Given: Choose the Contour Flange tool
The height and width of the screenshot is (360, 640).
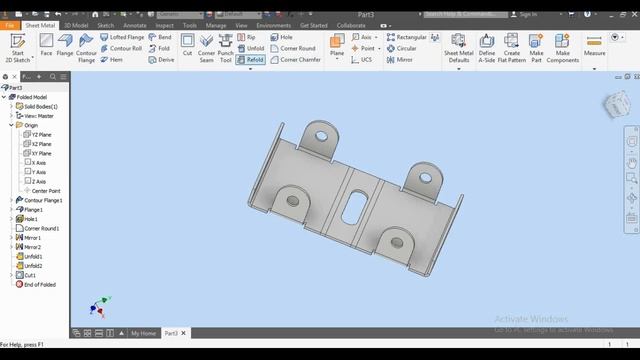Looking at the screenshot, I should [x=86, y=48].
